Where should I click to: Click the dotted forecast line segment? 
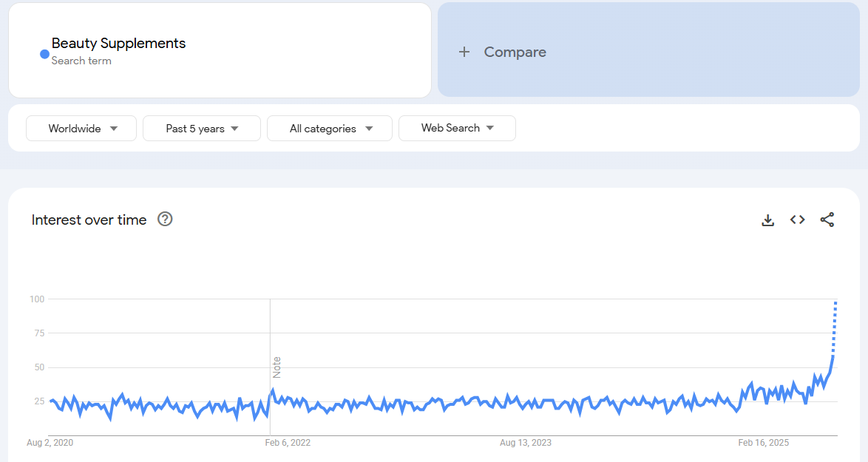[835, 325]
